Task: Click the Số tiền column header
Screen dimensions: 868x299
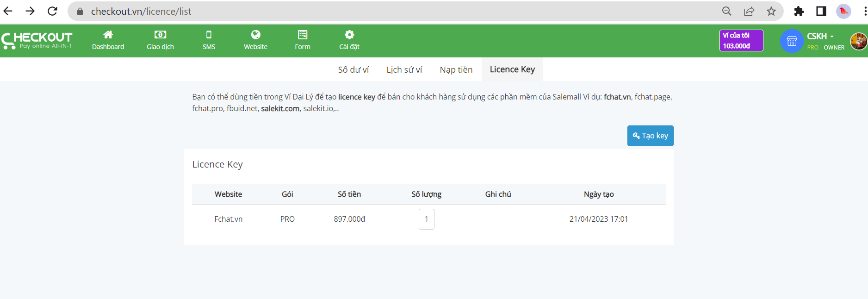Action: 349,194
